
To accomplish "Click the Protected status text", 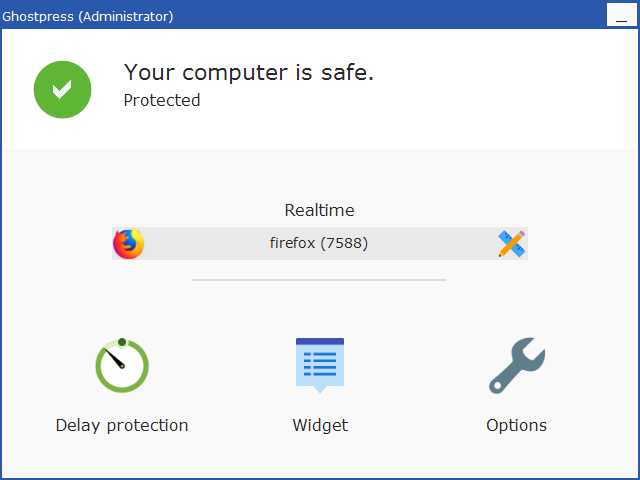I will point(162,100).
